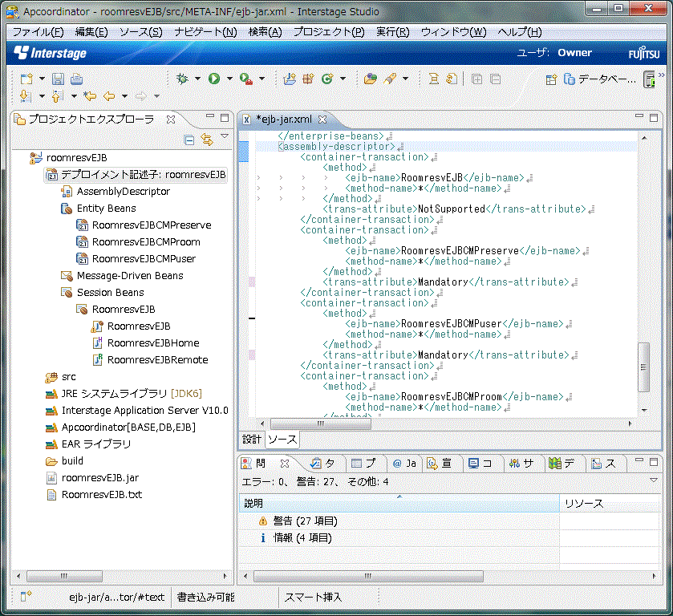
Task: Close the ejb-jar.xml editor tab
Action: 322,120
